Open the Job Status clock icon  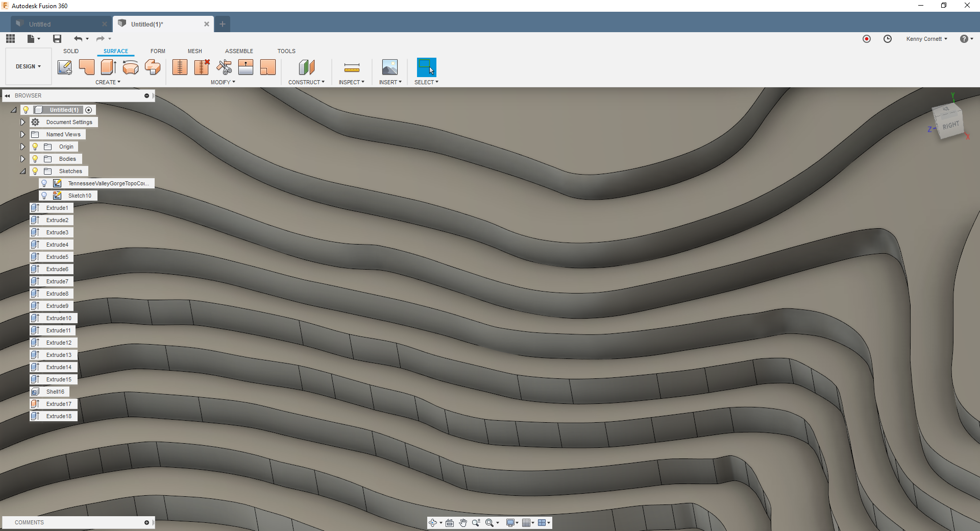(x=888, y=39)
